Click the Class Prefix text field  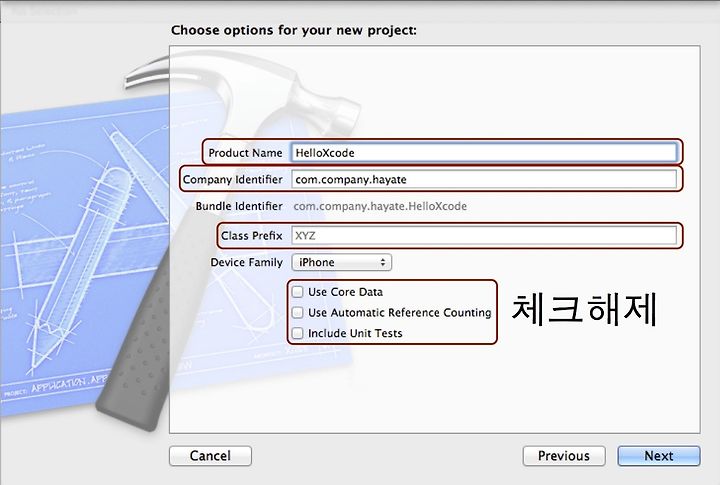click(x=484, y=236)
